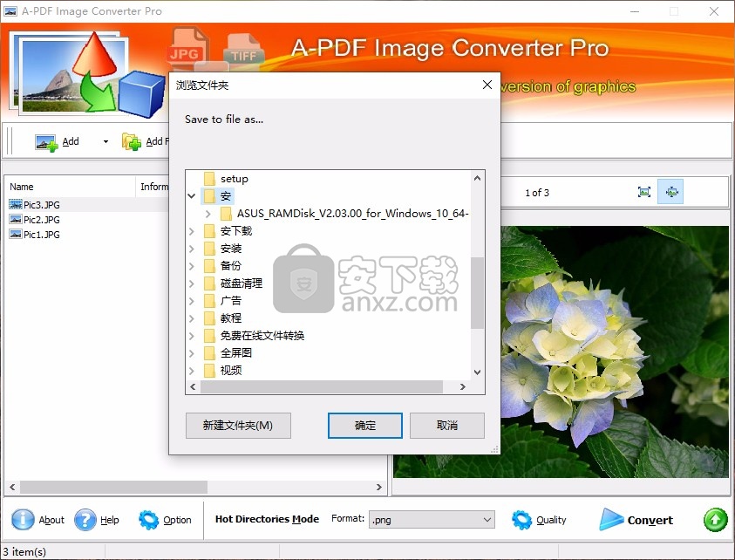This screenshot has width=735, height=560.
Task: Click folder tree scroll-left arrow
Action: pyautogui.click(x=193, y=387)
